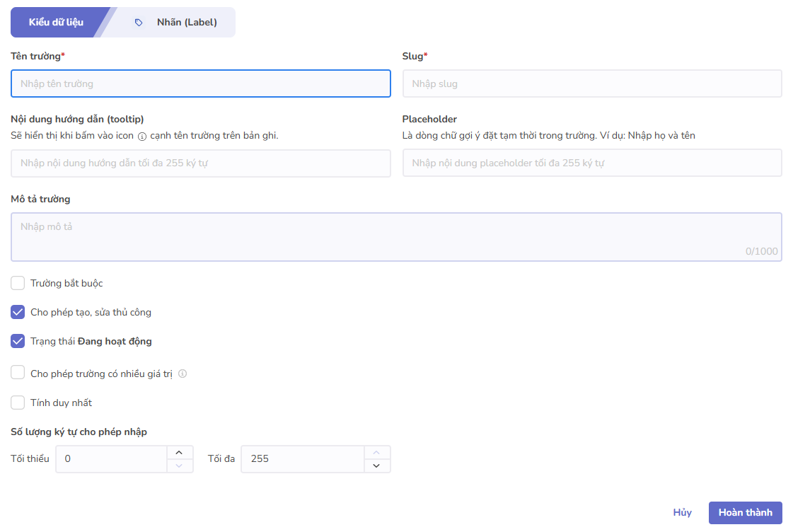Switch to the Kiểu dữ liệu tab
The width and height of the screenshot is (793, 532).
pos(56,23)
